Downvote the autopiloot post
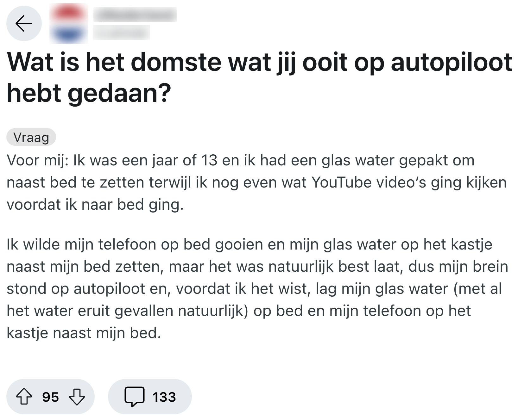This screenshot has width=518, height=420. pyautogui.click(x=77, y=397)
